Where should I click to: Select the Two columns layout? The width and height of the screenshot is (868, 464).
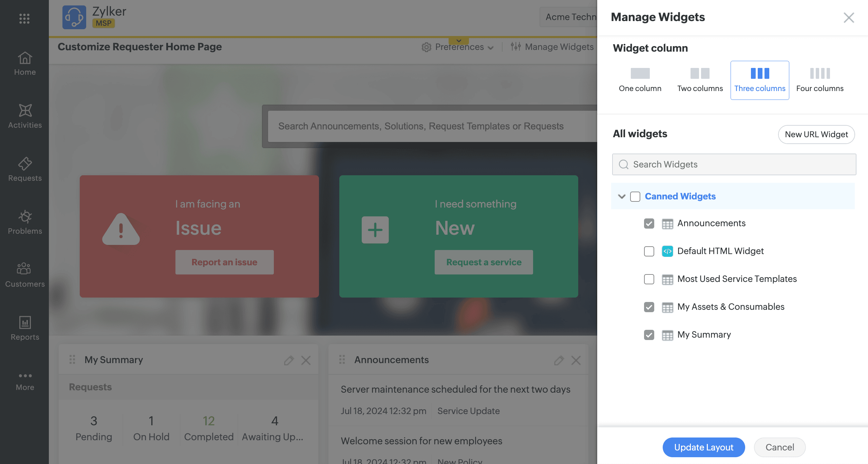click(x=700, y=80)
